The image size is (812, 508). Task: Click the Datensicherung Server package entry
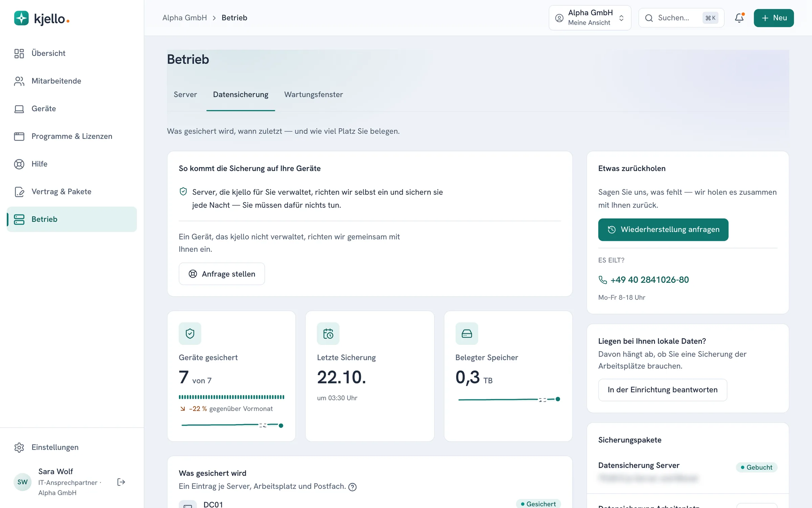coord(687,471)
